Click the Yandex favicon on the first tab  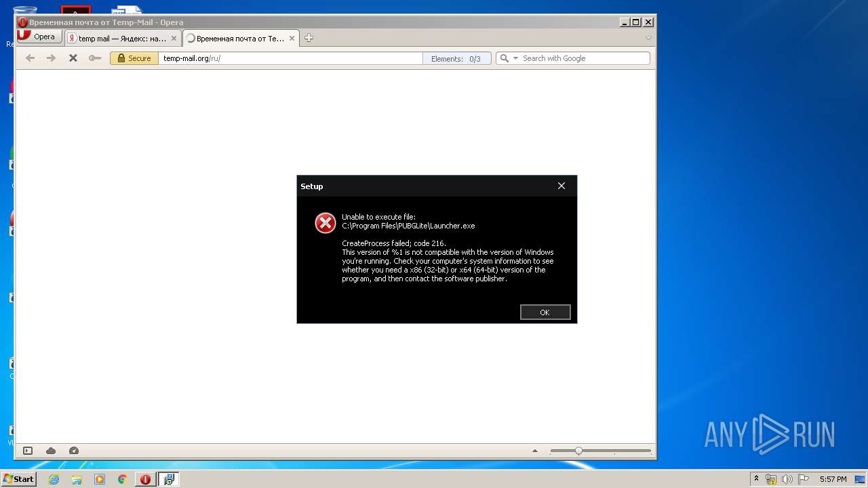pyautogui.click(x=72, y=39)
